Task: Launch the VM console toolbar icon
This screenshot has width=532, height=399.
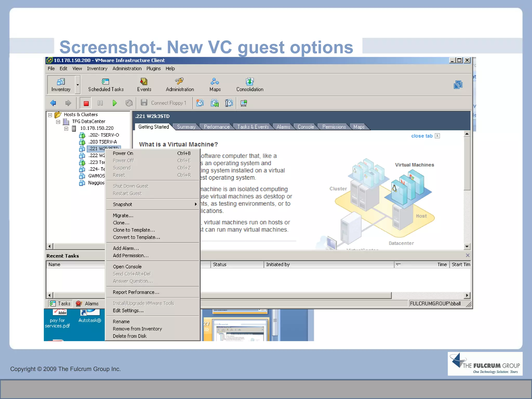Action: coord(244,103)
